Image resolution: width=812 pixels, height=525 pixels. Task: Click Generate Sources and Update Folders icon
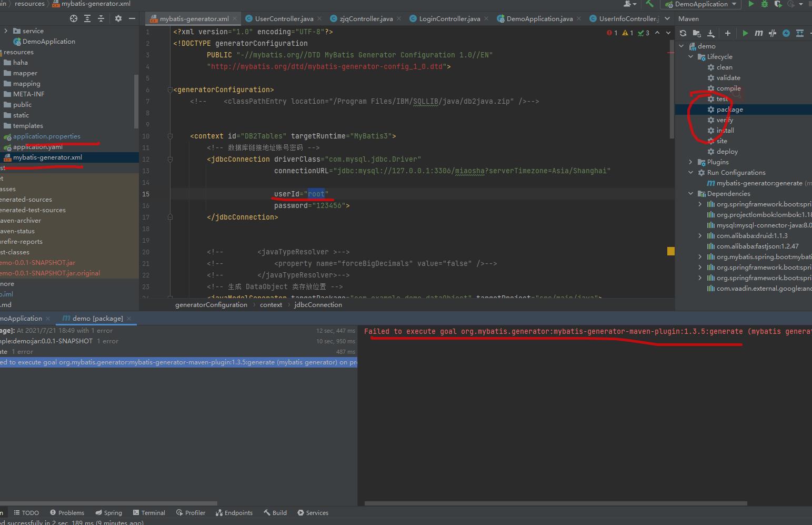(697, 33)
